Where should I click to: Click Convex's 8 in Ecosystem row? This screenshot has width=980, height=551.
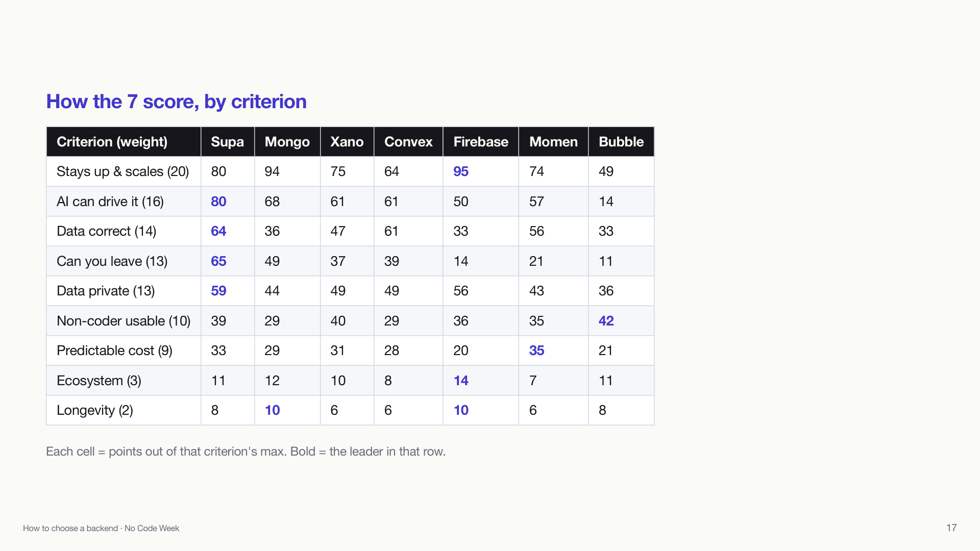[388, 381]
